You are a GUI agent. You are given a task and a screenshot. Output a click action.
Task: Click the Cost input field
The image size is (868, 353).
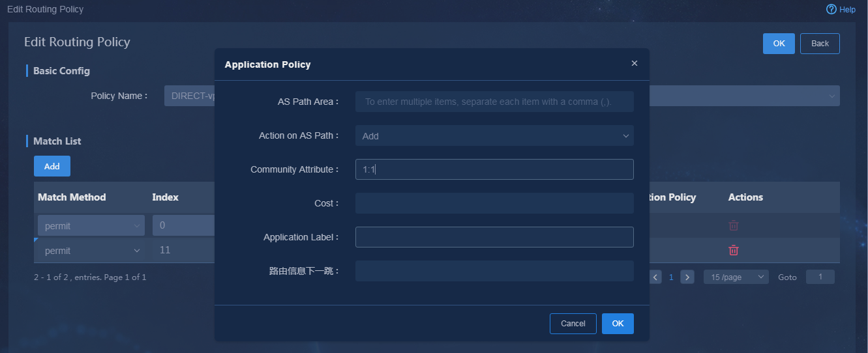[x=494, y=203]
